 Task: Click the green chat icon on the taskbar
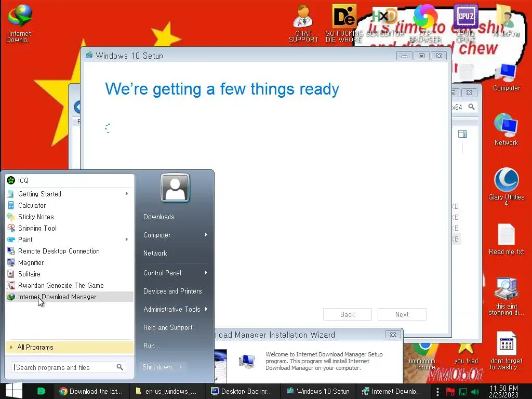(41, 391)
